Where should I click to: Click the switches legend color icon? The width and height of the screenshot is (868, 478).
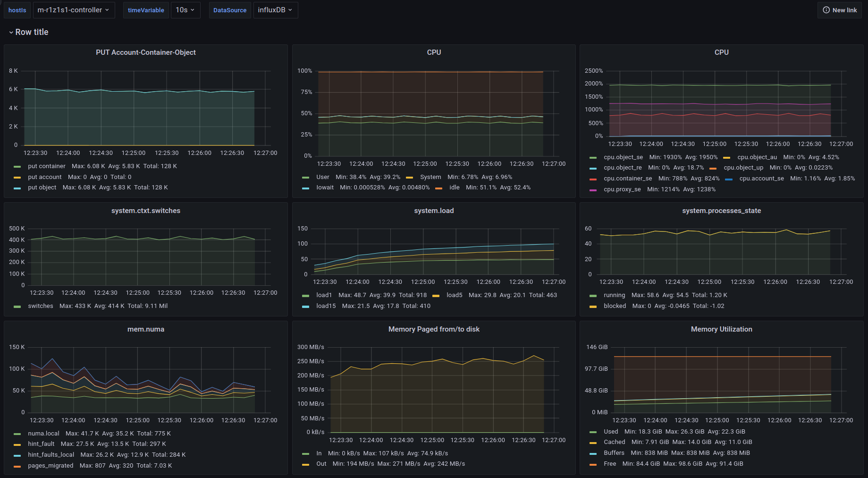(17, 307)
